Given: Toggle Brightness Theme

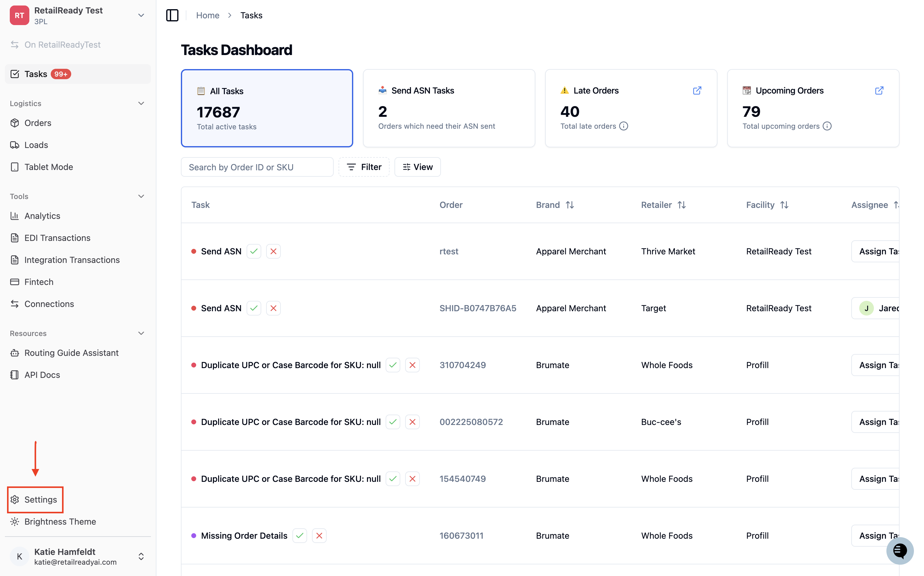Looking at the screenshot, I should (53, 522).
